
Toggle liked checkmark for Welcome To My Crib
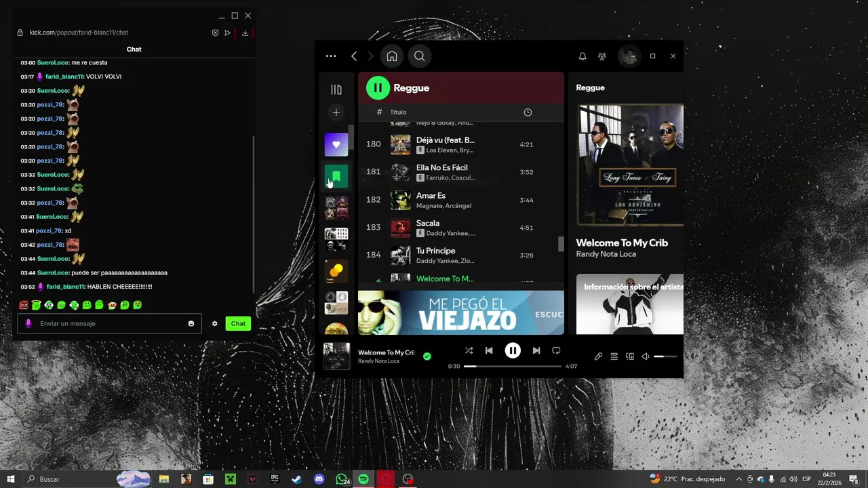(427, 357)
